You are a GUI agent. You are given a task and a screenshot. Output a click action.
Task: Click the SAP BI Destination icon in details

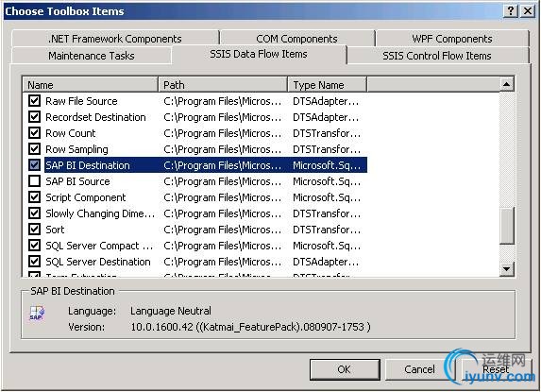pyautogui.click(x=37, y=313)
